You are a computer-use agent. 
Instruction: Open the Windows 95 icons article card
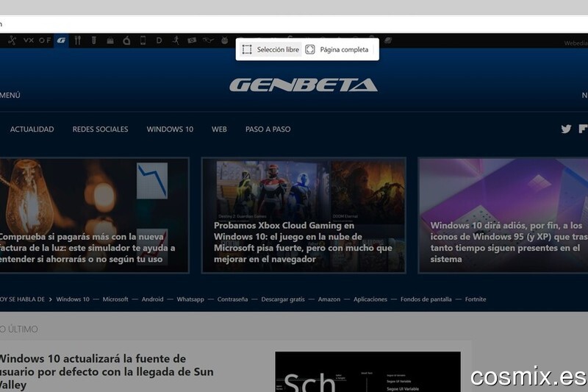coord(503,215)
